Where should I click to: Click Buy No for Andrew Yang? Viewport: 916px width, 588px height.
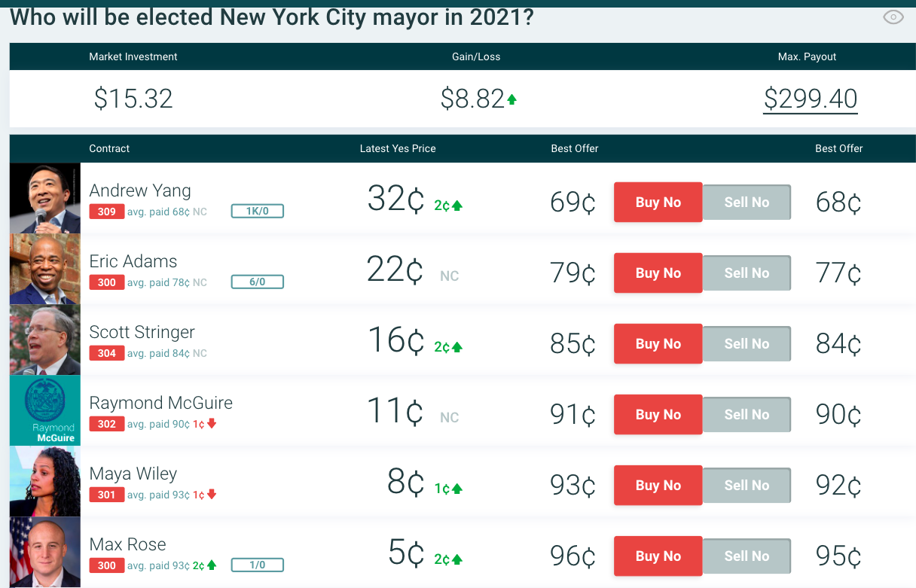(x=658, y=203)
